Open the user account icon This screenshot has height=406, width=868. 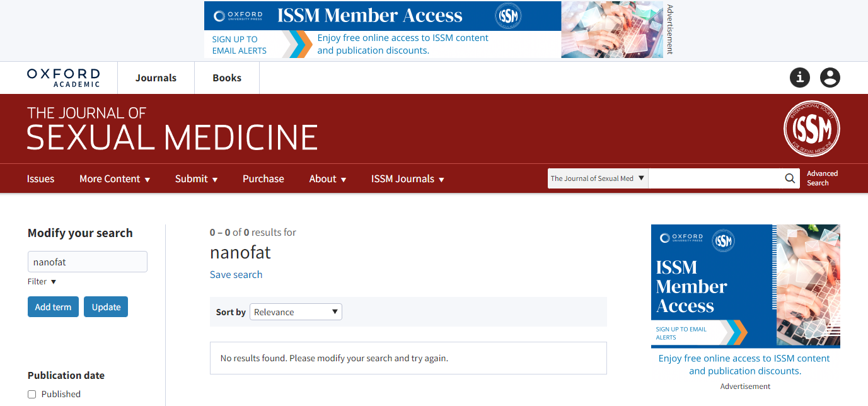click(x=830, y=78)
